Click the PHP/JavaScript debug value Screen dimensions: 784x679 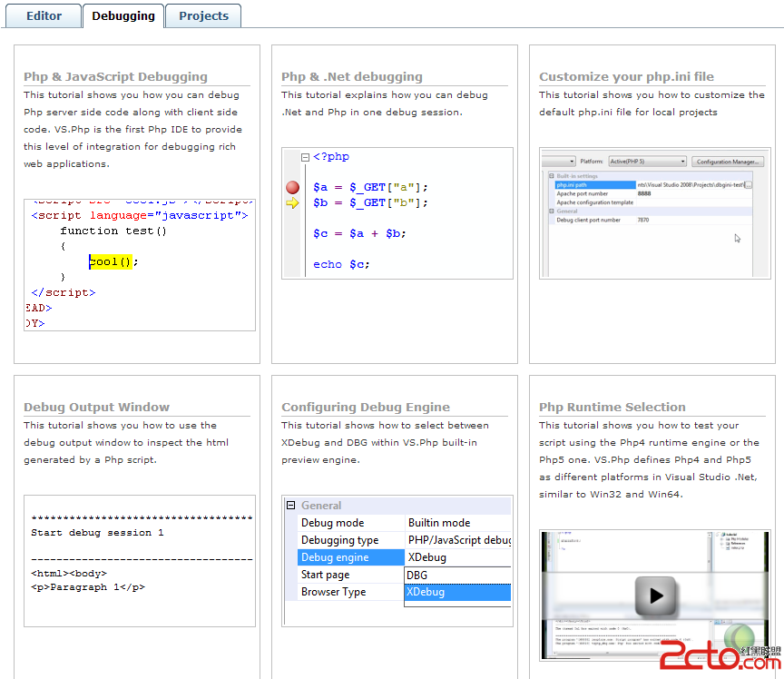[x=459, y=540]
